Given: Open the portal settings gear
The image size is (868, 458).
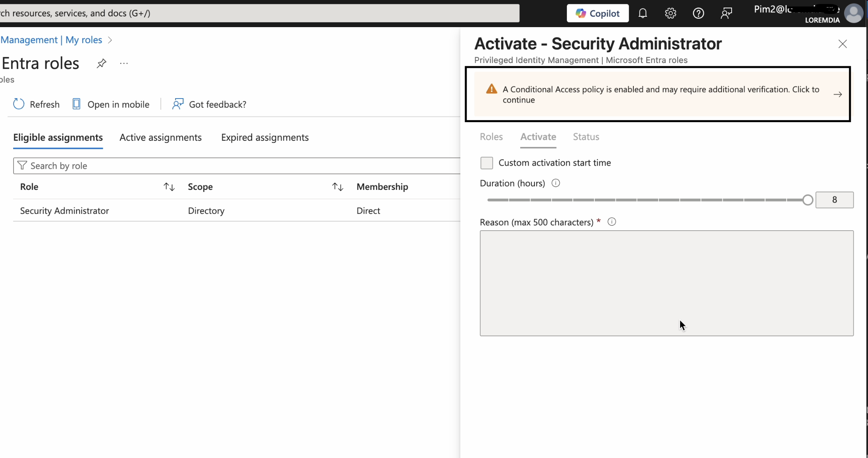Looking at the screenshot, I should [671, 14].
